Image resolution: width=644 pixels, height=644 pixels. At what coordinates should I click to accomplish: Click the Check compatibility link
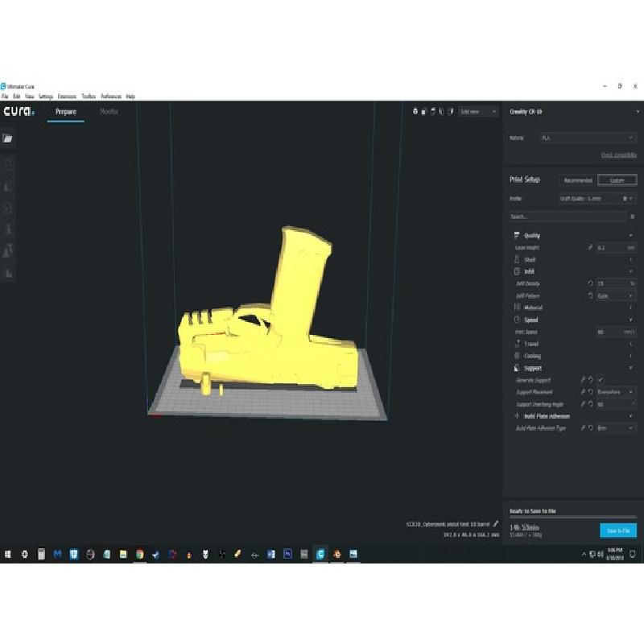click(618, 155)
